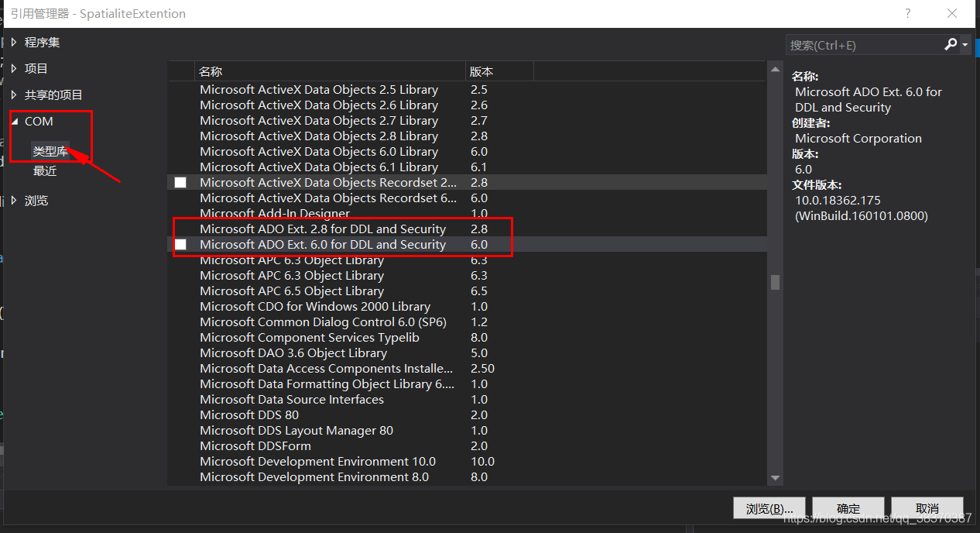Click the 确定 button
Viewport: 980px width, 533px height.
point(848,508)
